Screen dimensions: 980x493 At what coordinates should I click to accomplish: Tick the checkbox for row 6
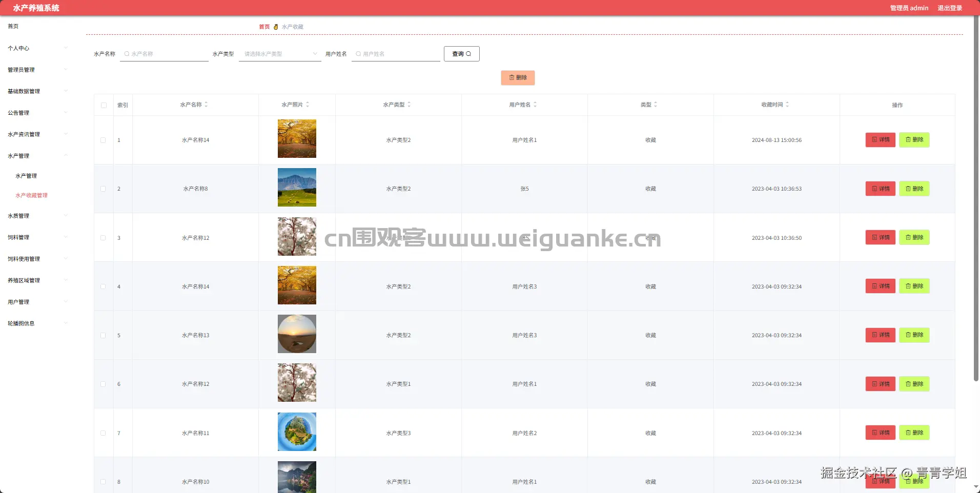click(103, 384)
